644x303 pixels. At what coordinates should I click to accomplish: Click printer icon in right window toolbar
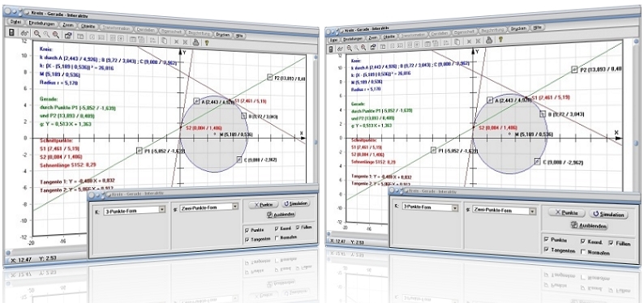point(489,40)
